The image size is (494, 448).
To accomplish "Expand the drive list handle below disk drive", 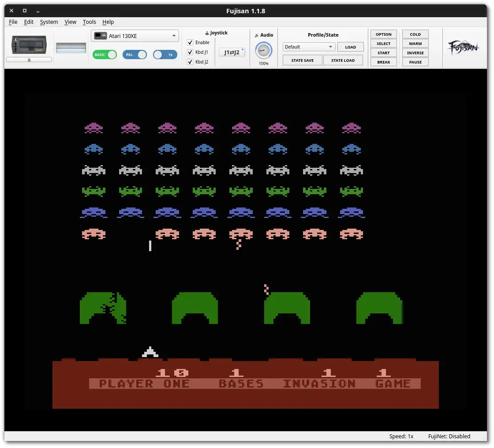I will click(x=29, y=60).
